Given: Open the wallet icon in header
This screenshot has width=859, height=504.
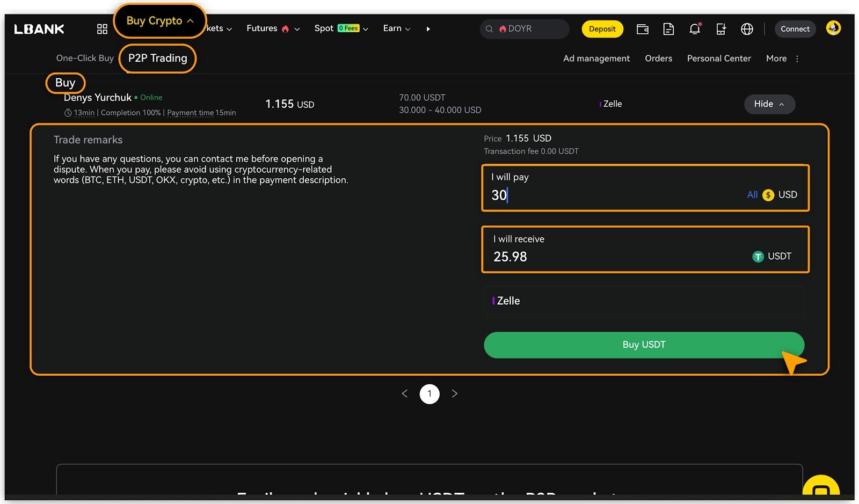Looking at the screenshot, I should (x=642, y=29).
